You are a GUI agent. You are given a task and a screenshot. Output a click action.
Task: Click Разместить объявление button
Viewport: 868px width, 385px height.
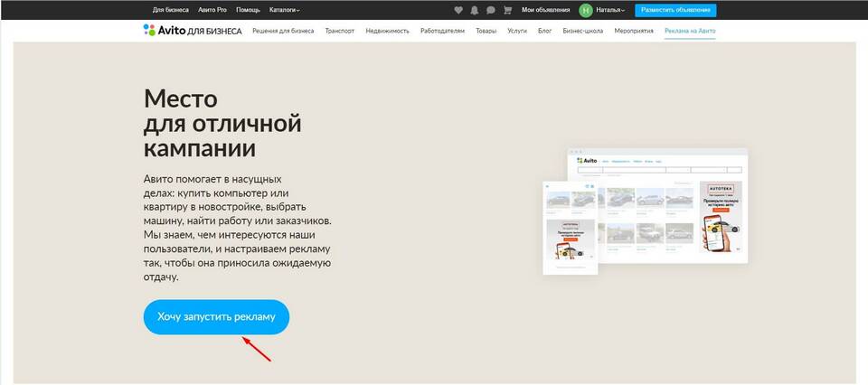675,10
